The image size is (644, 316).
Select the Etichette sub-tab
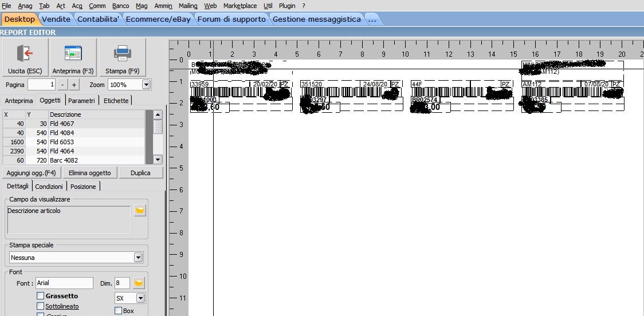point(116,101)
